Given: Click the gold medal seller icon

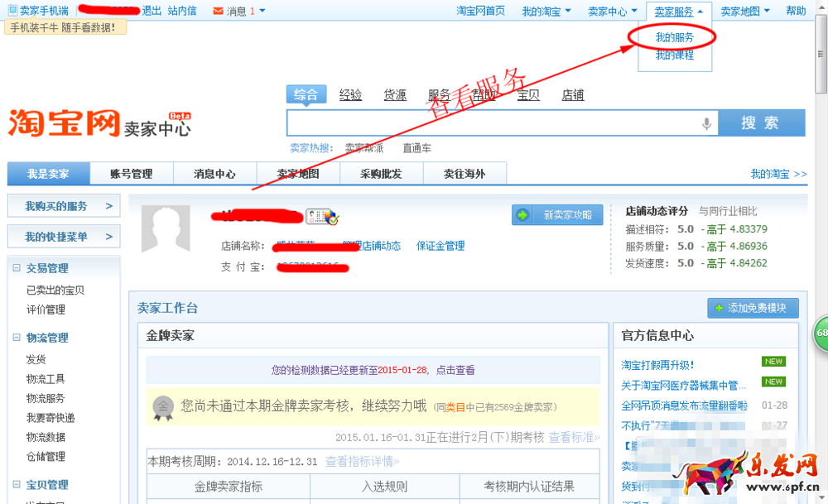Looking at the screenshot, I should click(x=163, y=407).
